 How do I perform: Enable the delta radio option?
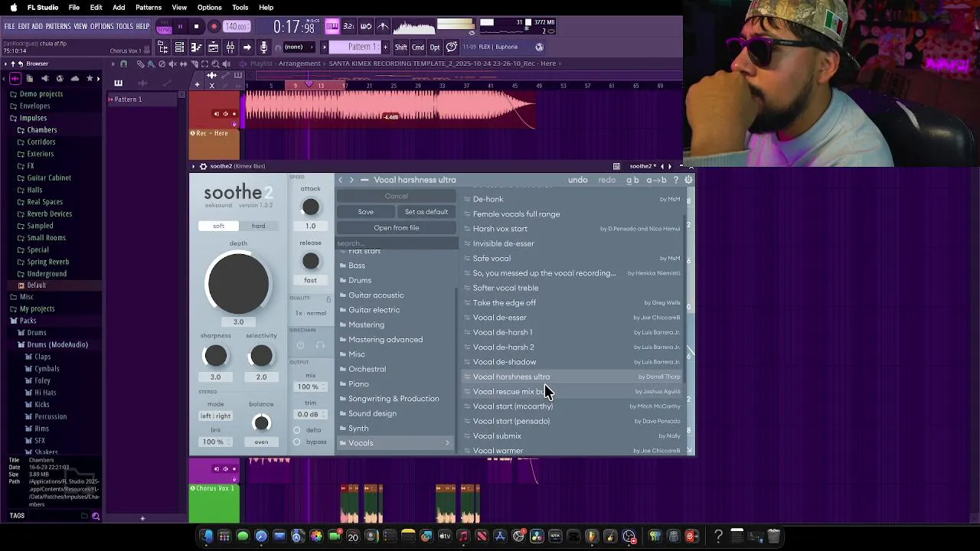[x=297, y=429]
